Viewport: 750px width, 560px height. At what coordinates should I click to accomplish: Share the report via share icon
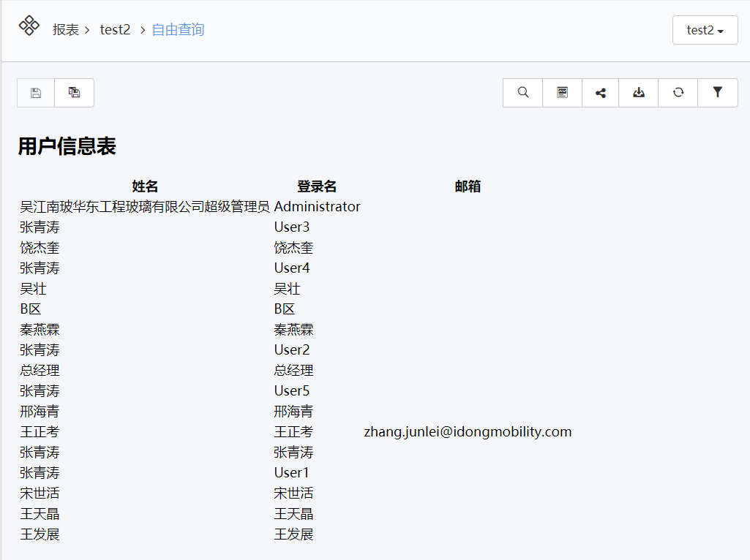[x=600, y=93]
